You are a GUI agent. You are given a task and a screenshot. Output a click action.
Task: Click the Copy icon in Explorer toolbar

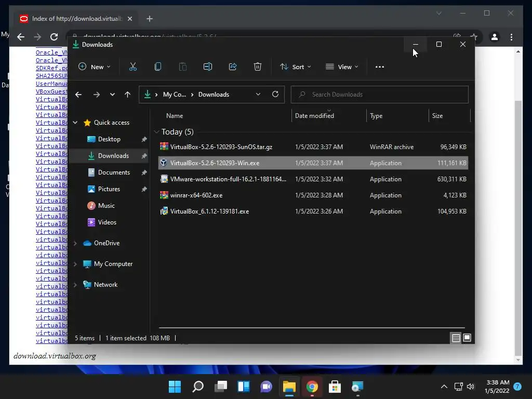158,67
